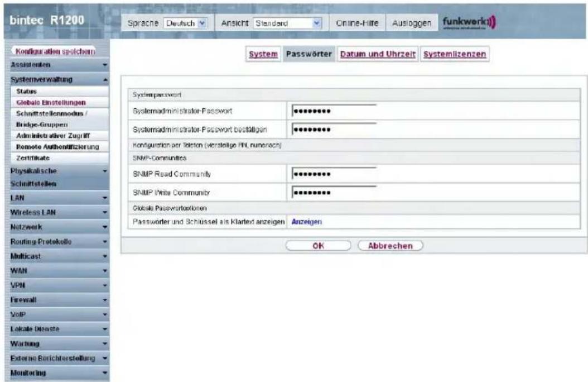This screenshot has width=588, height=382.
Task: Click the funkwerk logo
Action: tap(469, 22)
